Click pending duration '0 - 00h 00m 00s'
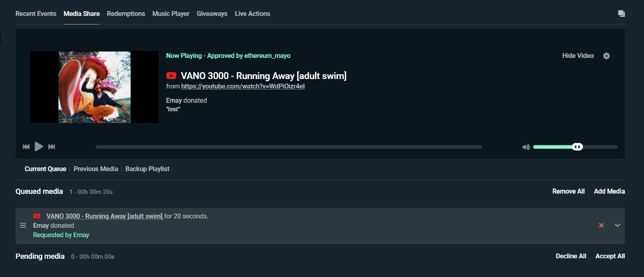The height and width of the screenshot is (277, 644). click(93, 257)
